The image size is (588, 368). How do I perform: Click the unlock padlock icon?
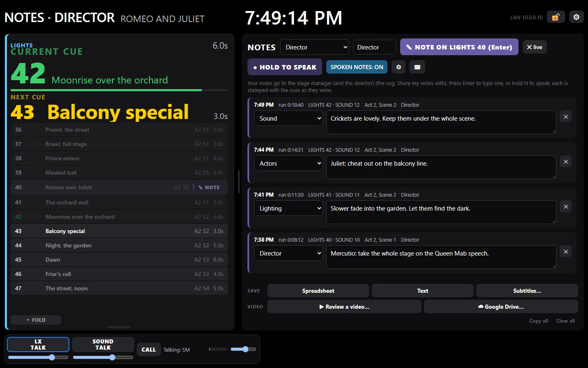tap(556, 17)
